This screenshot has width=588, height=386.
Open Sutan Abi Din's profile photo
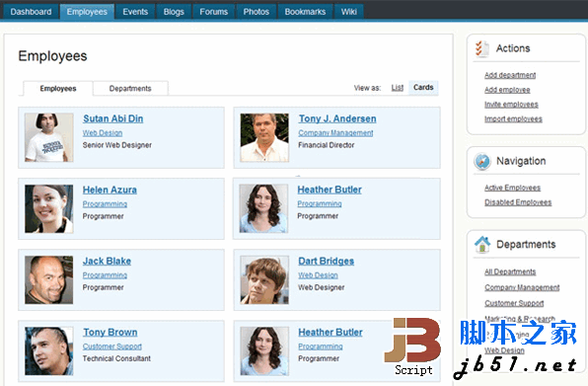[49, 137]
